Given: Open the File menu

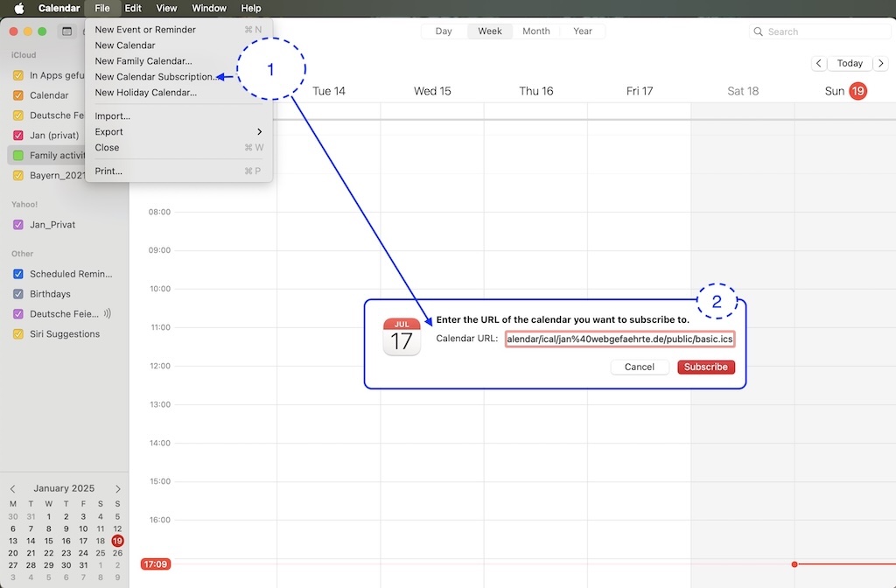Looking at the screenshot, I should tap(102, 8).
